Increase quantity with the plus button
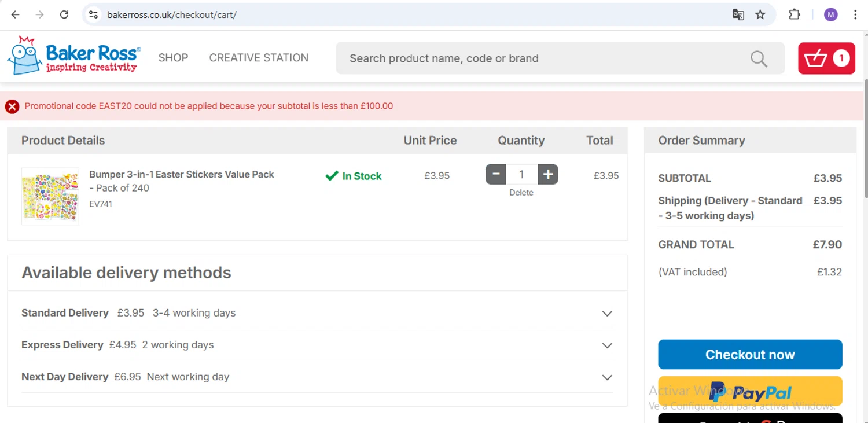The width and height of the screenshot is (868, 423). click(x=548, y=174)
